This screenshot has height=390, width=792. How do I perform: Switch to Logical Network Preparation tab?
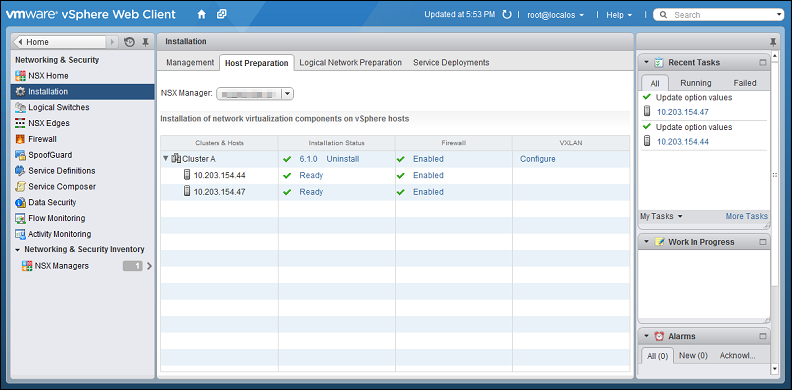pyautogui.click(x=351, y=63)
